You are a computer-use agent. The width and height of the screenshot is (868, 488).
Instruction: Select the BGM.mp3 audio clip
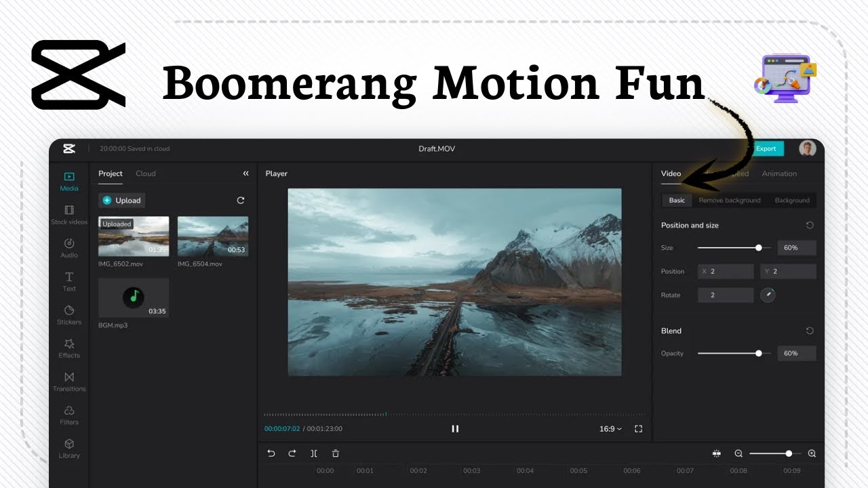coord(134,298)
